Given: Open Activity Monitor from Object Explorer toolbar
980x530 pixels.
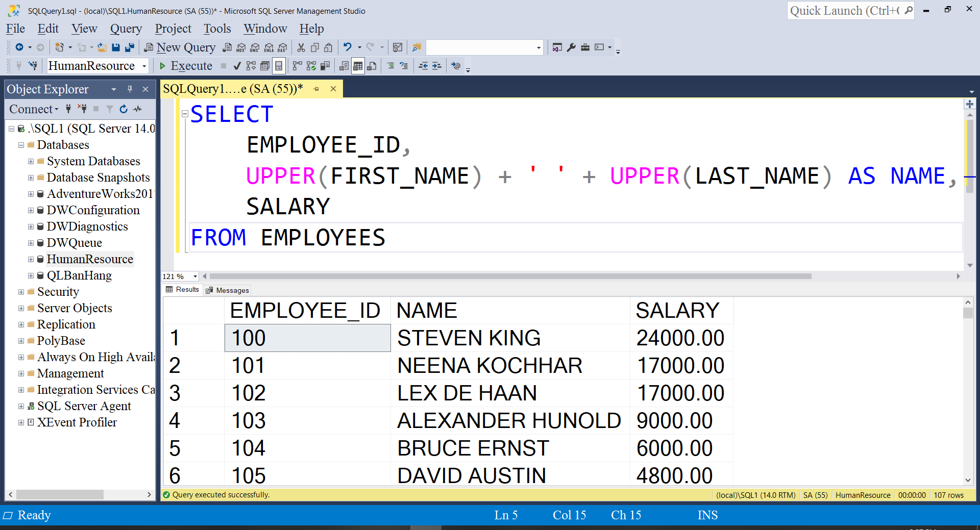Looking at the screenshot, I should pyautogui.click(x=138, y=109).
